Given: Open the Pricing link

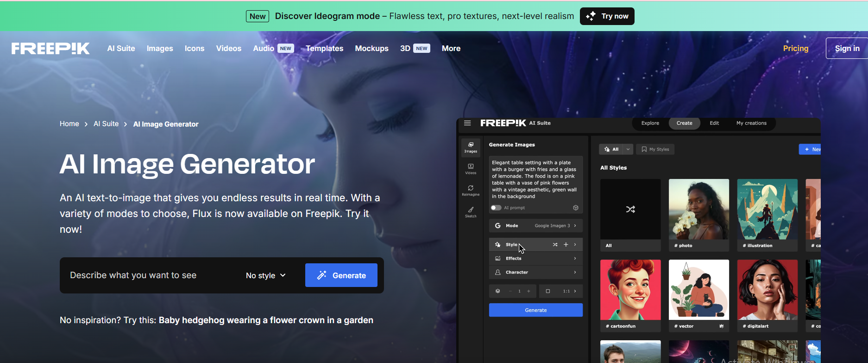Looking at the screenshot, I should pos(796,48).
